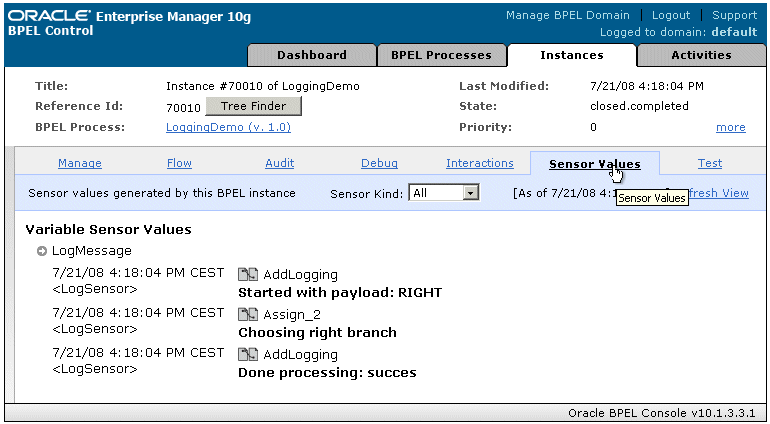The width and height of the screenshot is (770, 424).
Task: Click the Tree Finder button
Action: pyautogui.click(x=253, y=106)
